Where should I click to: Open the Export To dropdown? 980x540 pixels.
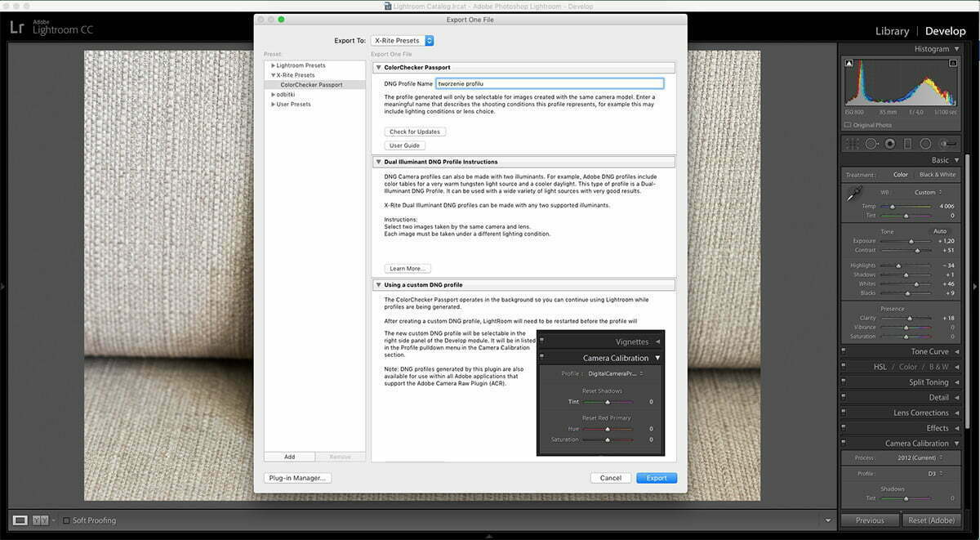pos(403,40)
